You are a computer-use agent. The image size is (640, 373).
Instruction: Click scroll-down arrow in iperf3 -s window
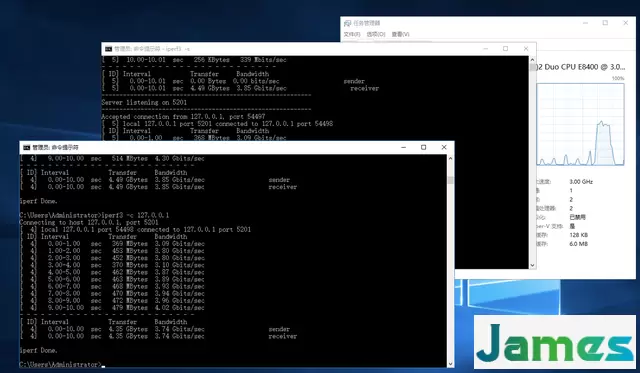coord(532,265)
